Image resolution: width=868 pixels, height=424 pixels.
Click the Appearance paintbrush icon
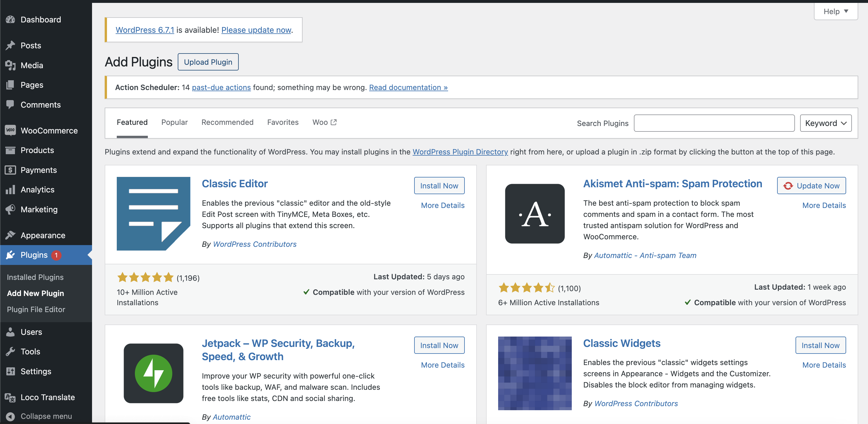(x=10, y=235)
